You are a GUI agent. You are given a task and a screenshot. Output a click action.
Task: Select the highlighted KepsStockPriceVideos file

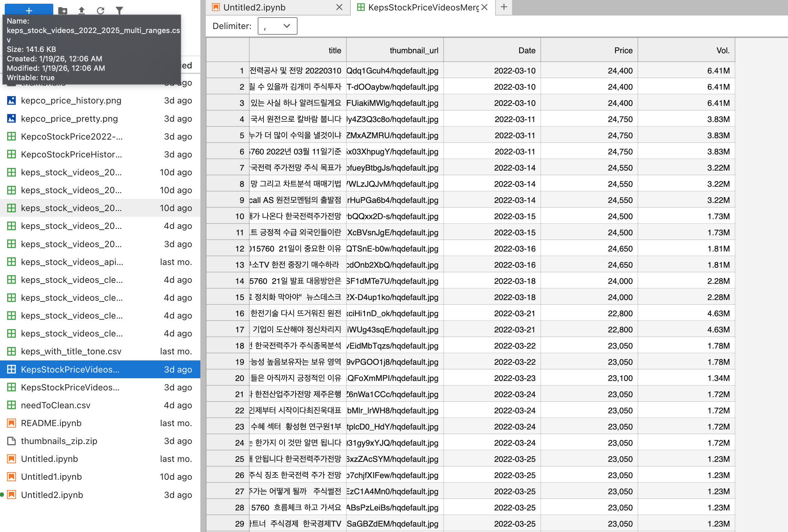click(70, 370)
